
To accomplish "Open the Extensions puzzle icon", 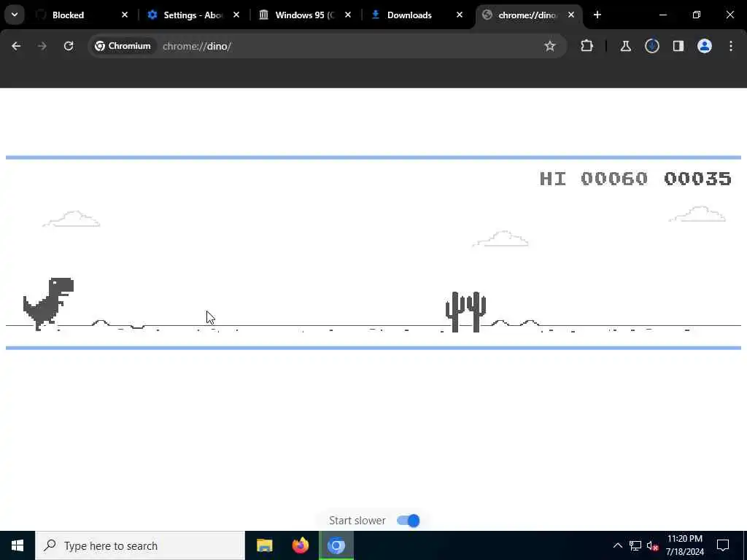I will click(x=587, y=46).
